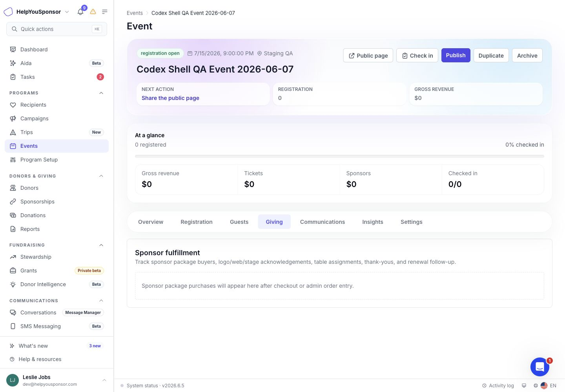
Task: Click the orange warning triangle icon
Action: point(93,12)
